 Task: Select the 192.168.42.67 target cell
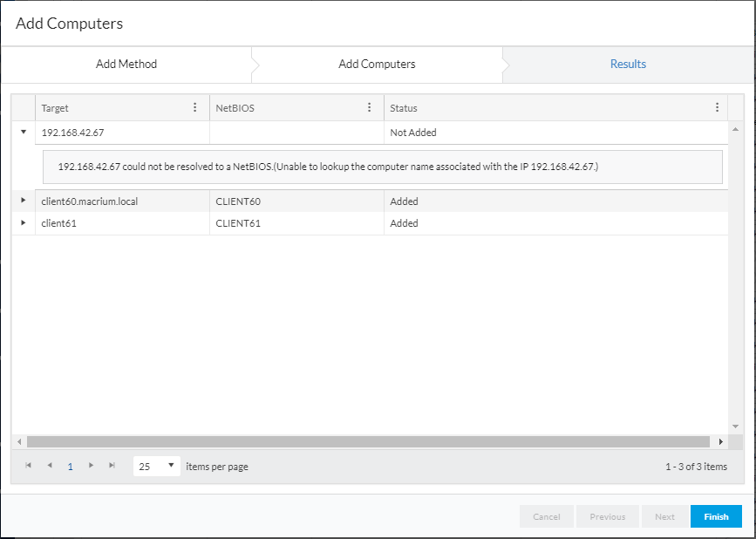(122, 133)
